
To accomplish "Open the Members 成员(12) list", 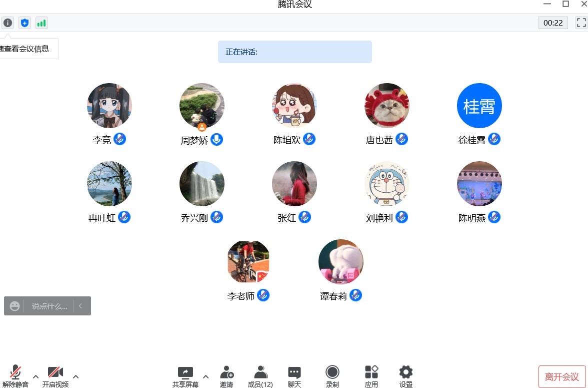I will [260, 376].
